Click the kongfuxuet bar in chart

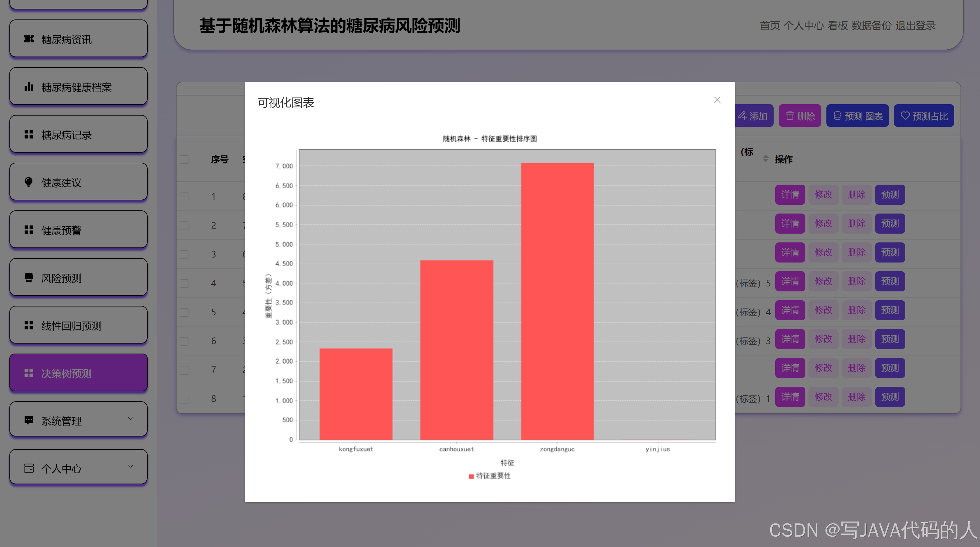click(x=356, y=394)
